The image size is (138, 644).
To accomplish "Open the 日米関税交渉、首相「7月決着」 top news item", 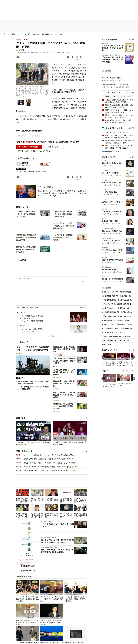I will pos(64,349).
